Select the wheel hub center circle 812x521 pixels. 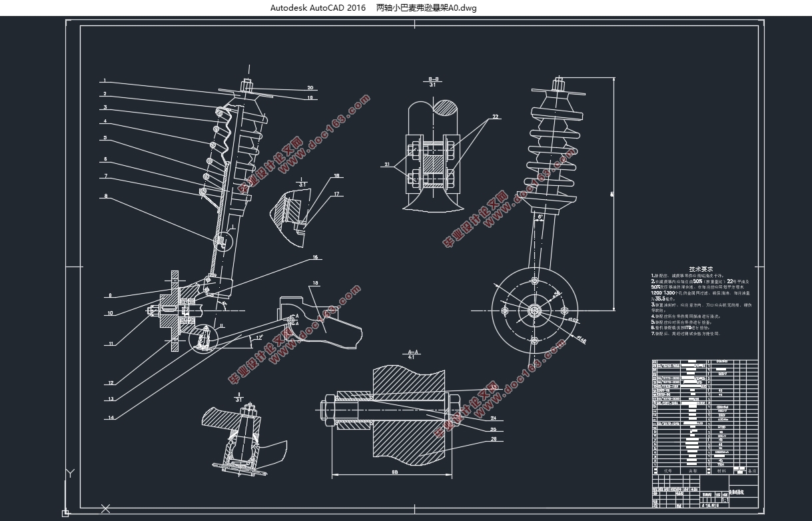(534, 310)
